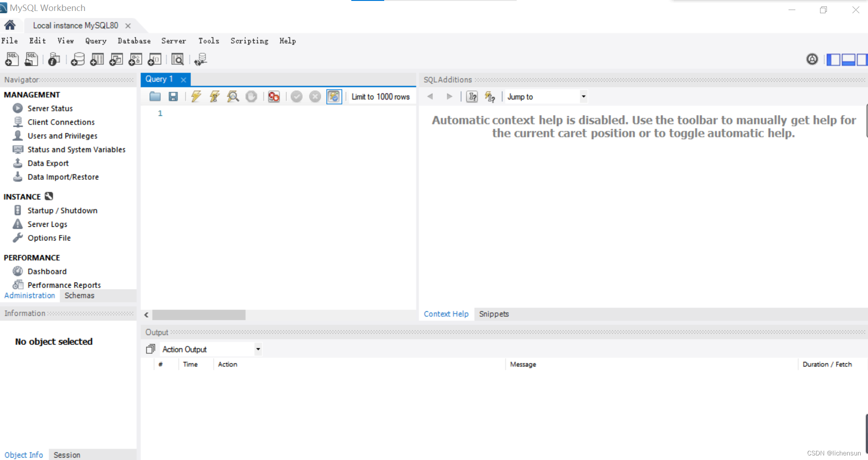Go forward in context help
Screen dimensions: 868x460
[449, 96]
